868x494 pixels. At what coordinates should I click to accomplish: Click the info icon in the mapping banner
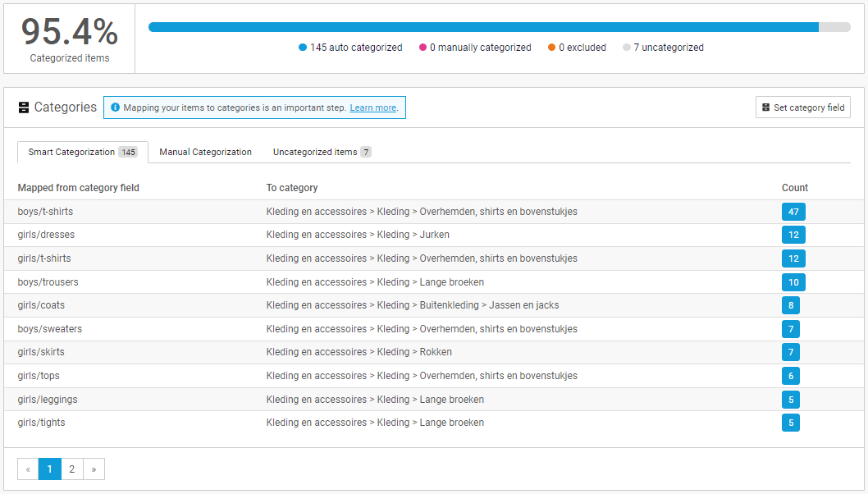coord(115,107)
